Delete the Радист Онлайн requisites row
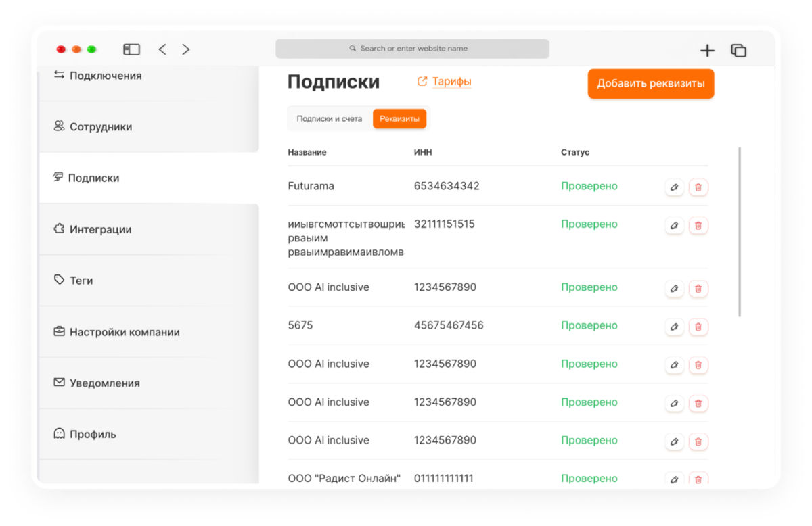Screen dimensions: 812x526 coord(698,479)
